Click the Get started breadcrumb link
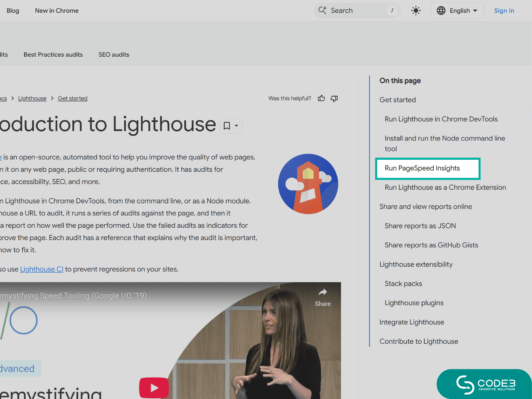 (x=73, y=98)
